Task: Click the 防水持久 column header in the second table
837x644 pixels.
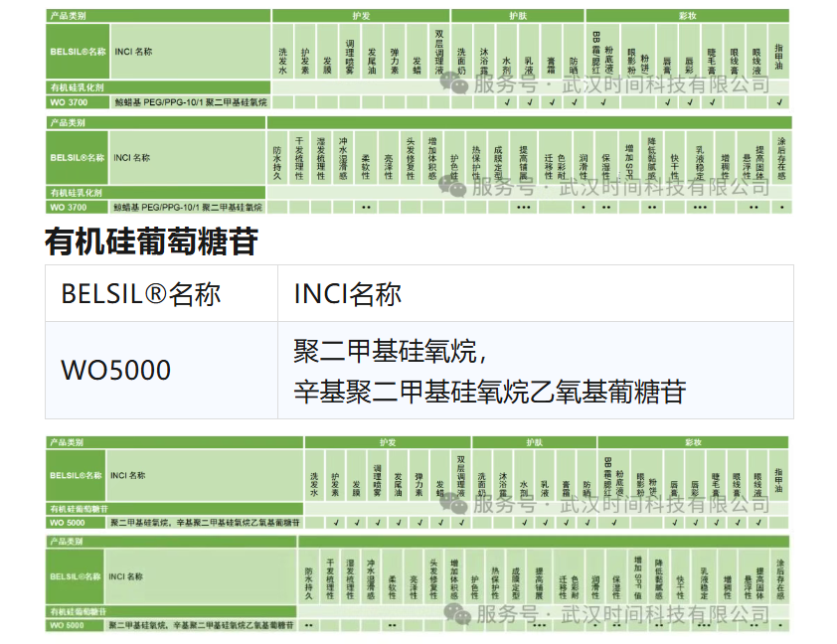Action: pos(277,157)
